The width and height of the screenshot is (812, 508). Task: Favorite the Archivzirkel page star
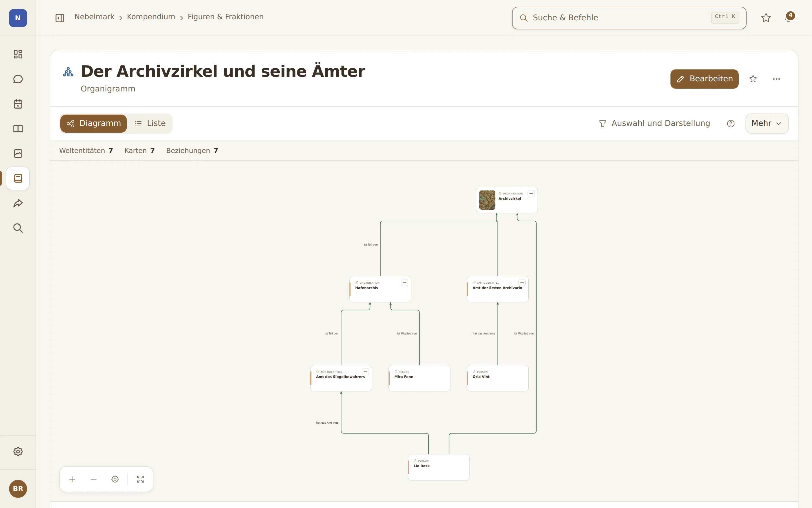[753, 79]
